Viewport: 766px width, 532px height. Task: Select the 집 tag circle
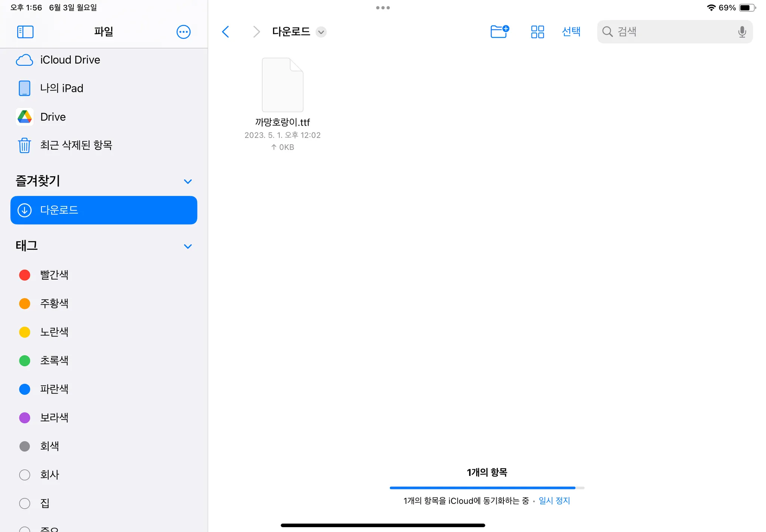click(x=25, y=503)
